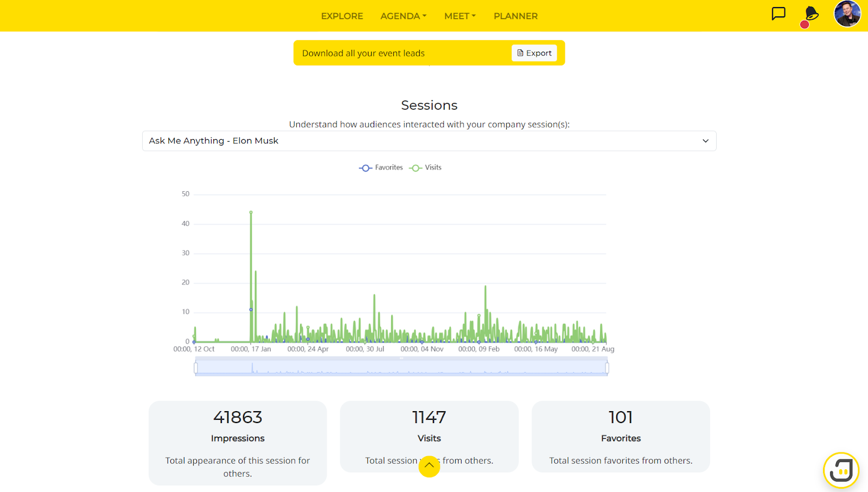Click the "00:00, 17 Jan" axis label
The image size is (868, 492).
click(x=251, y=349)
